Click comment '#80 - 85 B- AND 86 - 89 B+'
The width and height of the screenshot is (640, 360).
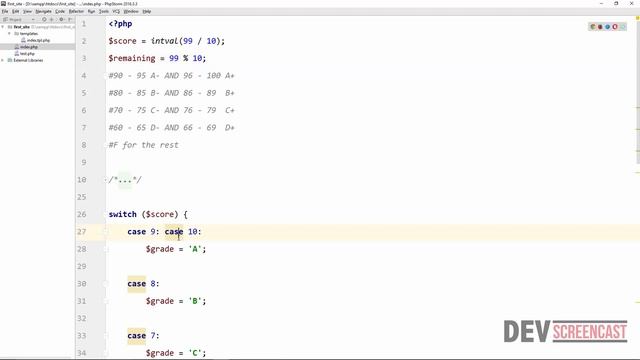(x=171, y=93)
